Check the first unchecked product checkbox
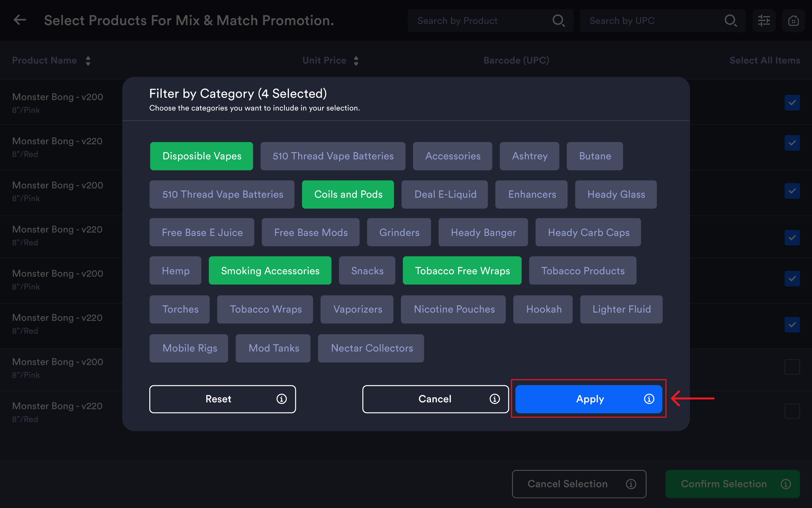This screenshot has width=812, height=508. point(792,367)
